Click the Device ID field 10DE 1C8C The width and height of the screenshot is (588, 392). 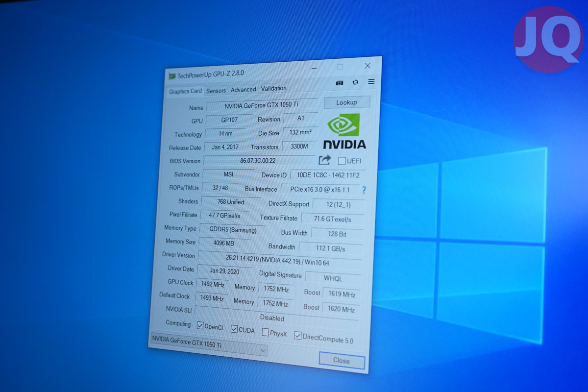[328, 175]
